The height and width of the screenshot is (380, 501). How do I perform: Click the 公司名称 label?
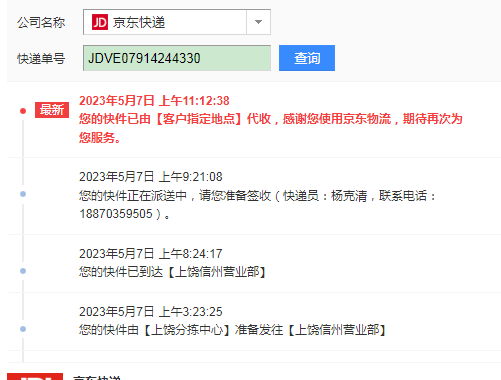coord(41,23)
